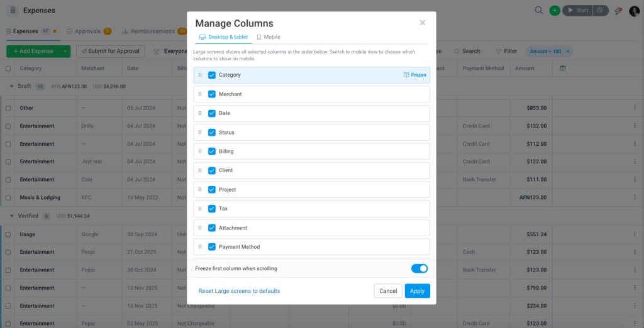The width and height of the screenshot is (644, 328).
Task: Switch to the Mobile tab
Action: click(x=268, y=37)
